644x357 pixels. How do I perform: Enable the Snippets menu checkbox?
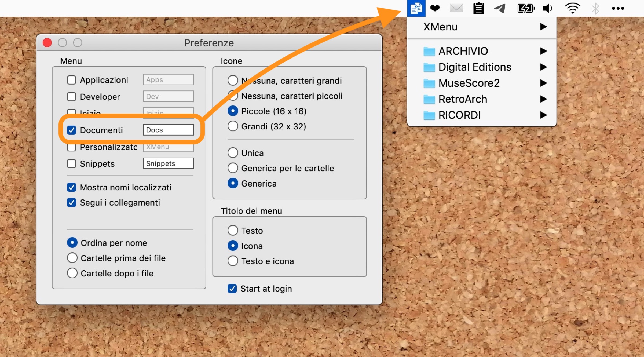click(72, 164)
